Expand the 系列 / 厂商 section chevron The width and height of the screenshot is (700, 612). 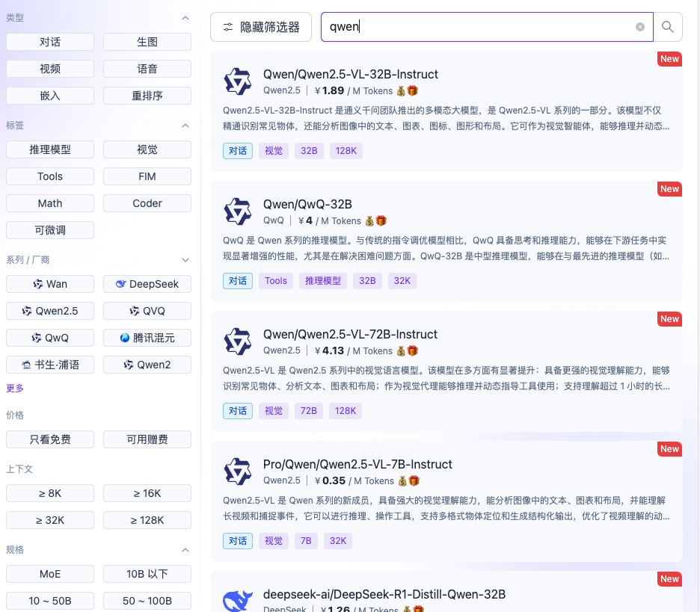[185, 259]
